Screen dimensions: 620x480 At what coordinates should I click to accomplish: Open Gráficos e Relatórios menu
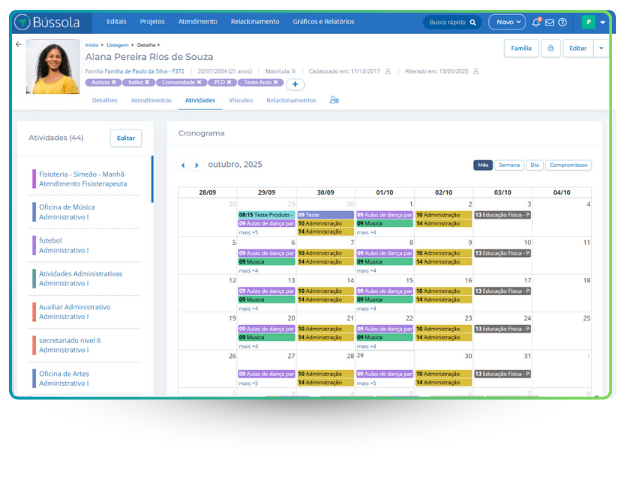[x=323, y=22]
